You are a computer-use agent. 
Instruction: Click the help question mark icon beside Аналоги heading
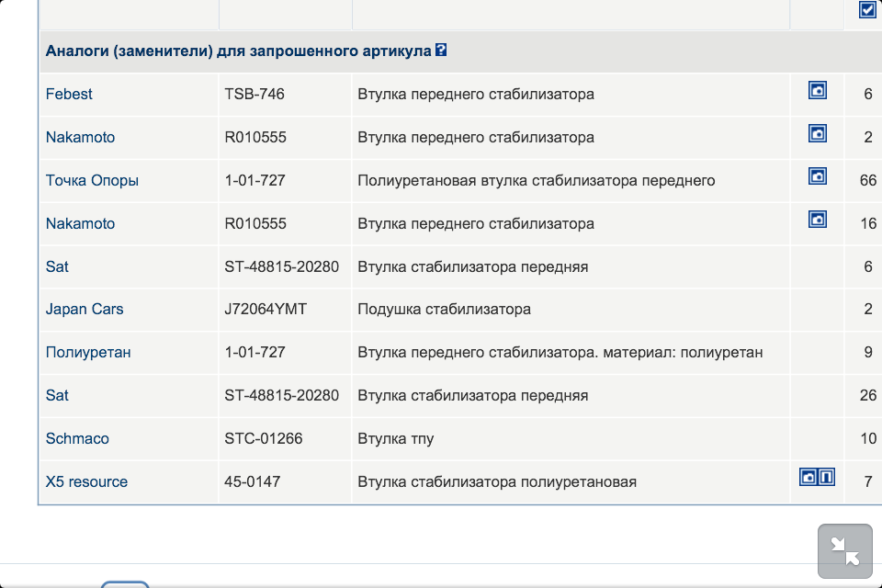[441, 51]
